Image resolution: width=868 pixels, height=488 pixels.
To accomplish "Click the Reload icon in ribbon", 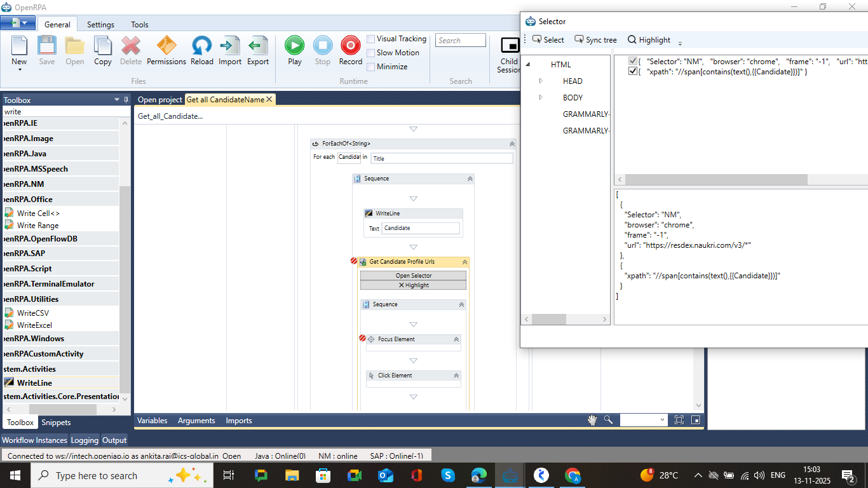I will click(x=201, y=46).
